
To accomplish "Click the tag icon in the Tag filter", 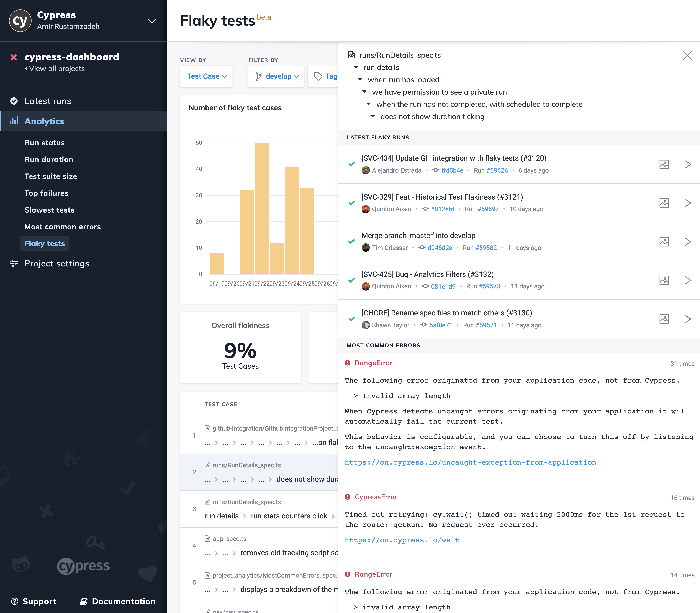I will click(318, 76).
